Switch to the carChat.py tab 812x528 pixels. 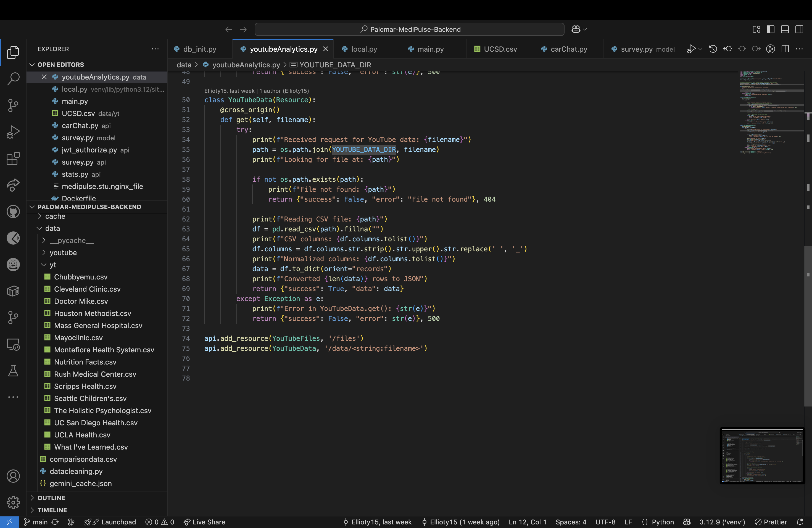(x=568, y=49)
